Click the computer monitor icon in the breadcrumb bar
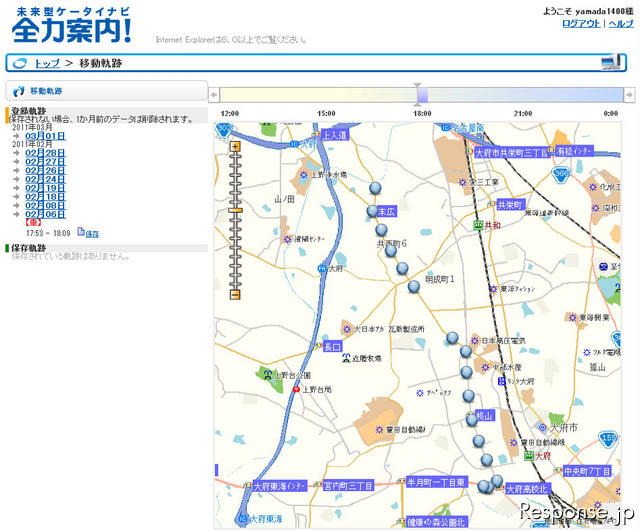The image size is (640, 531). coord(611,62)
